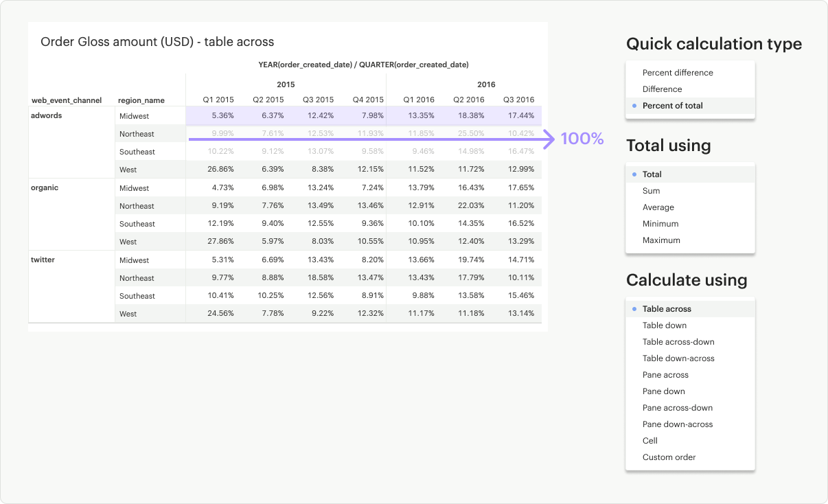Select Pane down-across option
828x504 pixels.
pos(677,424)
